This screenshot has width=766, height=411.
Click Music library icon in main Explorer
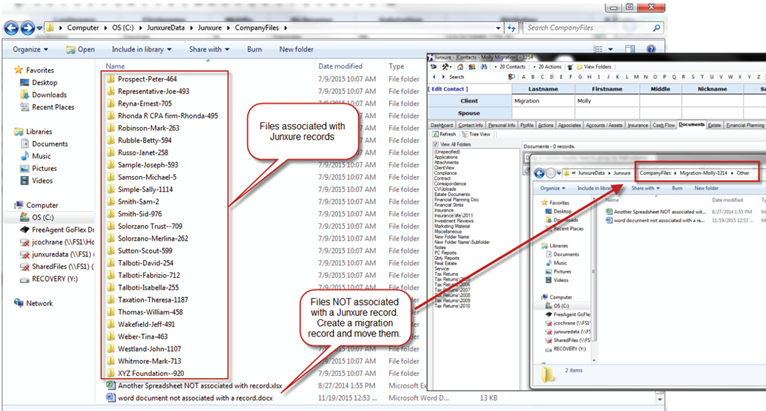(24, 156)
